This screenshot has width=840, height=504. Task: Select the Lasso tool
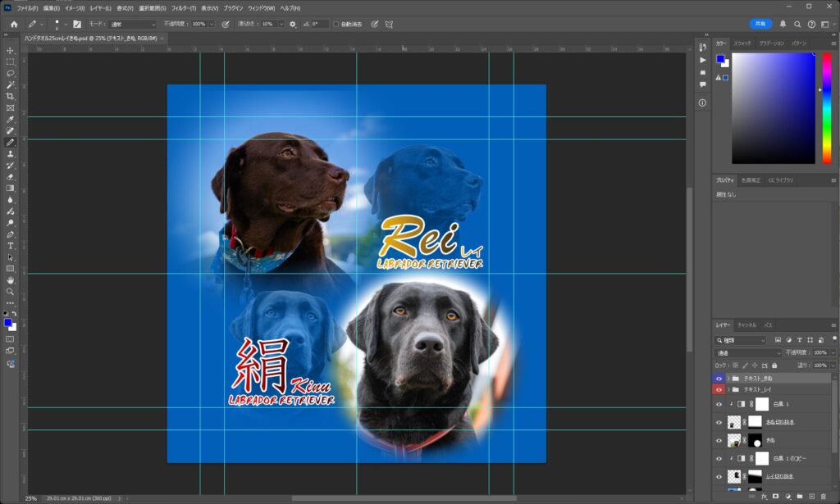click(11, 74)
